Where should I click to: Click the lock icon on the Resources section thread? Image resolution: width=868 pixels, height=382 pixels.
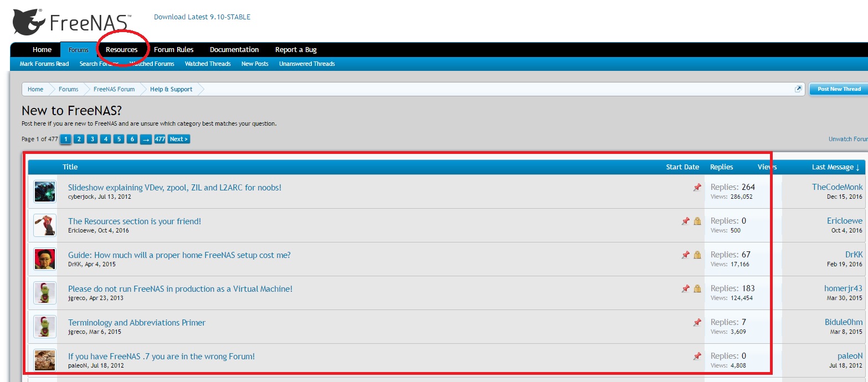(x=697, y=221)
